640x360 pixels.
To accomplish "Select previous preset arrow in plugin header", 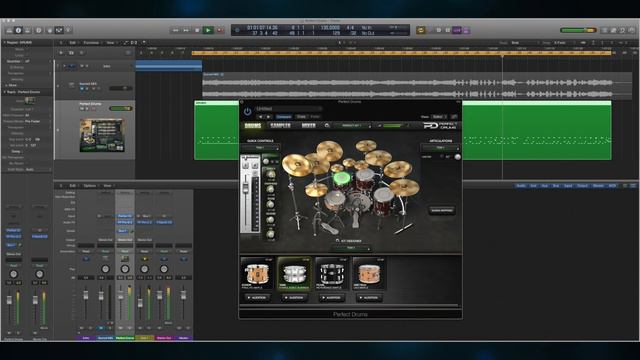I will tap(260, 117).
